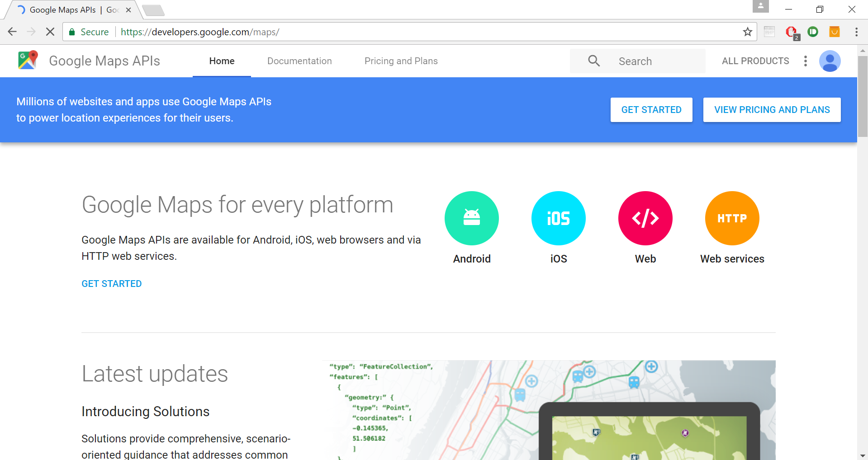Click the green circular extension icon
This screenshot has height=460, width=868.
(813, 32)
